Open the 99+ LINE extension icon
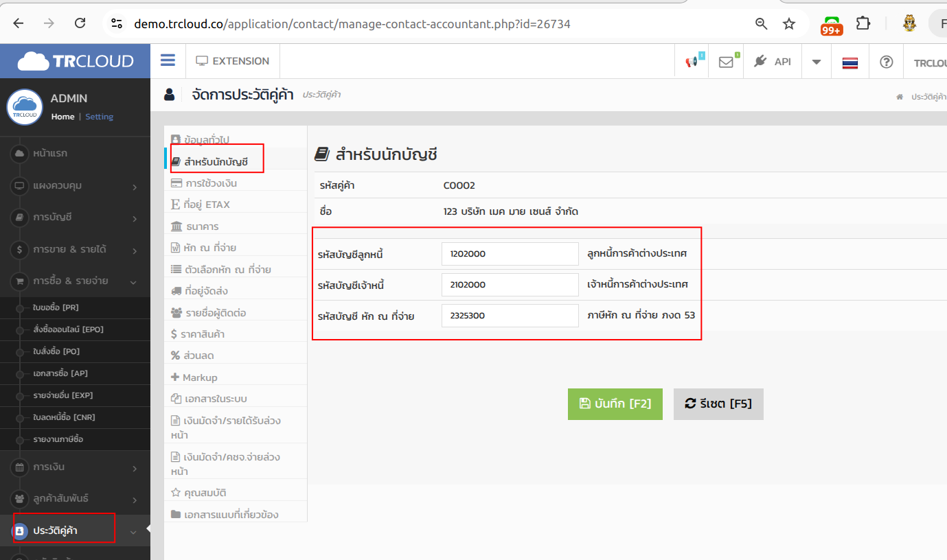Screen dimensions: 947x560 832,25
